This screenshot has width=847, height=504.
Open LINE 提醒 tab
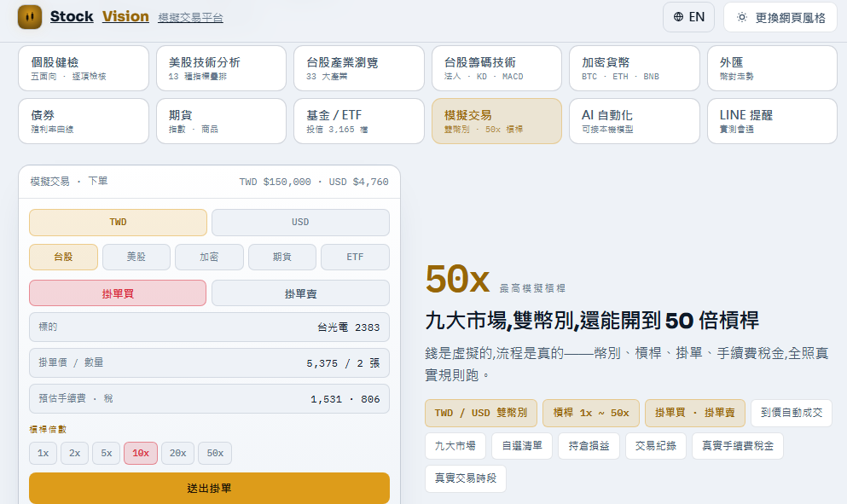point(772,121)
